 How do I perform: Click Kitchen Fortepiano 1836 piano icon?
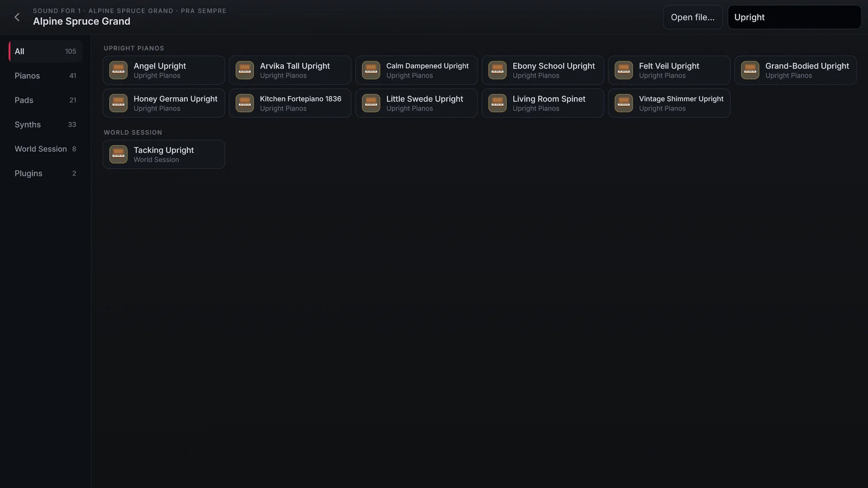[x=245, y=103]
